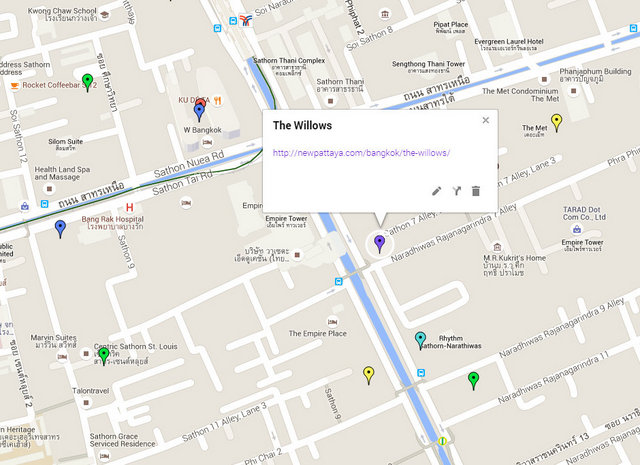The height and width of the screenshot is (465, 640).
Task: Click the teal pin at Rhythm Sathorn-Narathiwas
Action: click(x=420, y=341)
